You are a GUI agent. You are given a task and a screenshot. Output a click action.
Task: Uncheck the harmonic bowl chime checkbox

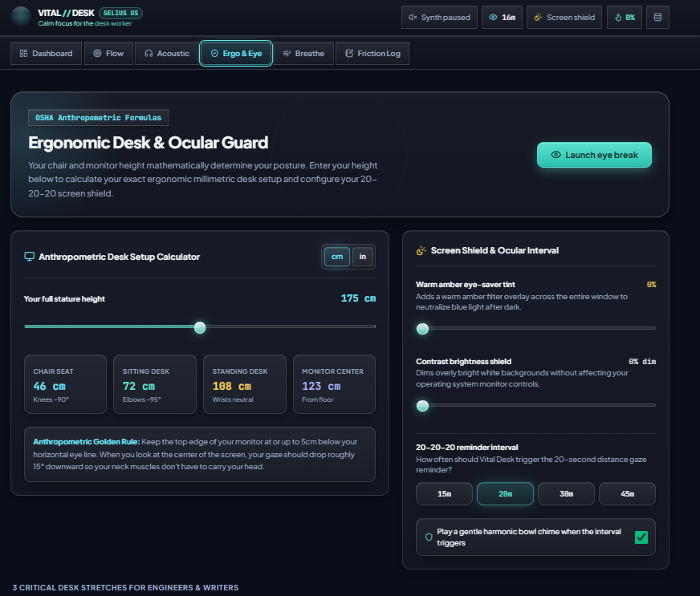641,537
